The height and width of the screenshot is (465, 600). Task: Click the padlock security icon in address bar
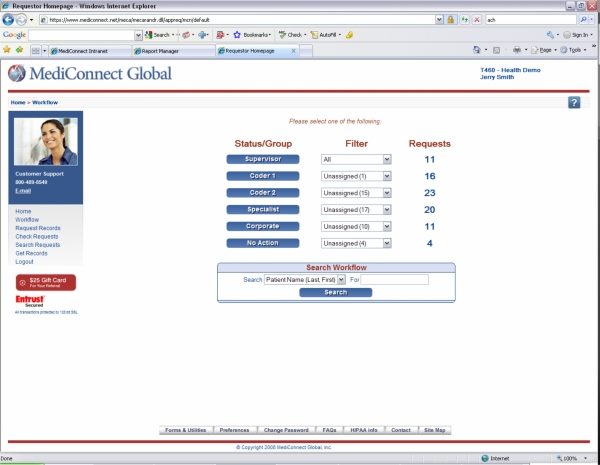(x=451, y=20)
